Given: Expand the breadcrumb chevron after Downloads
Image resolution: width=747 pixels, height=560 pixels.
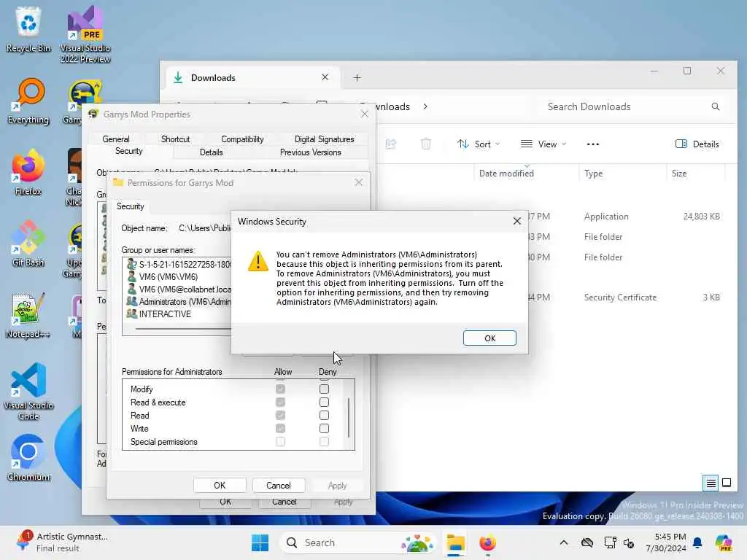Looking at the screenshot, I should pyautogui.click(x=425, y=106).
